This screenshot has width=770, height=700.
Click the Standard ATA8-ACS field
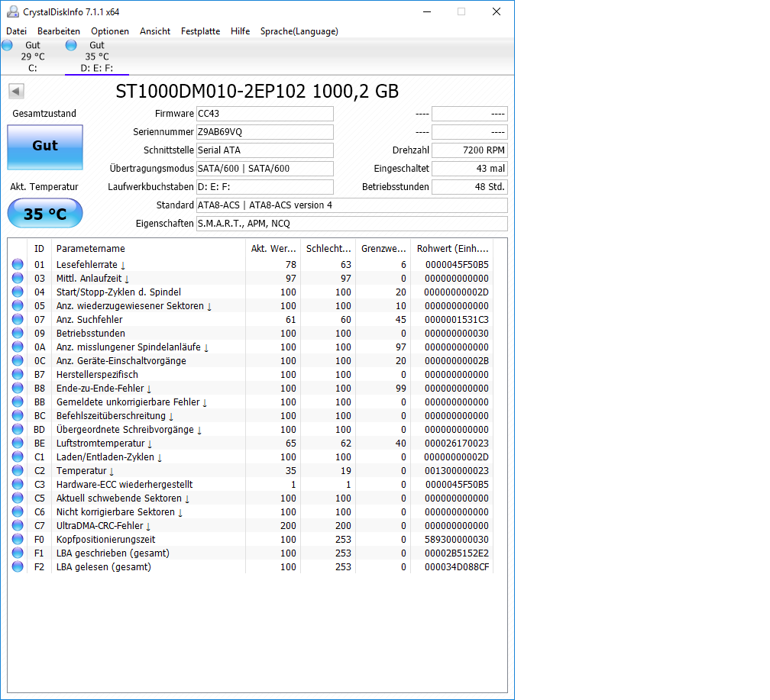point(351,205)
